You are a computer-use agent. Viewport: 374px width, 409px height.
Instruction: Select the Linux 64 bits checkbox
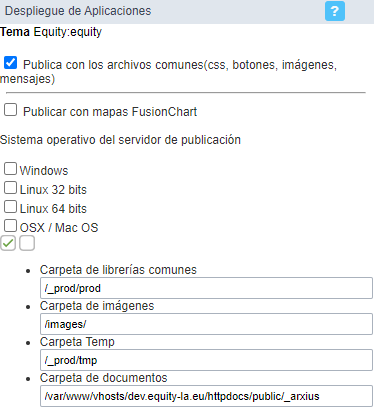[10, 207]
